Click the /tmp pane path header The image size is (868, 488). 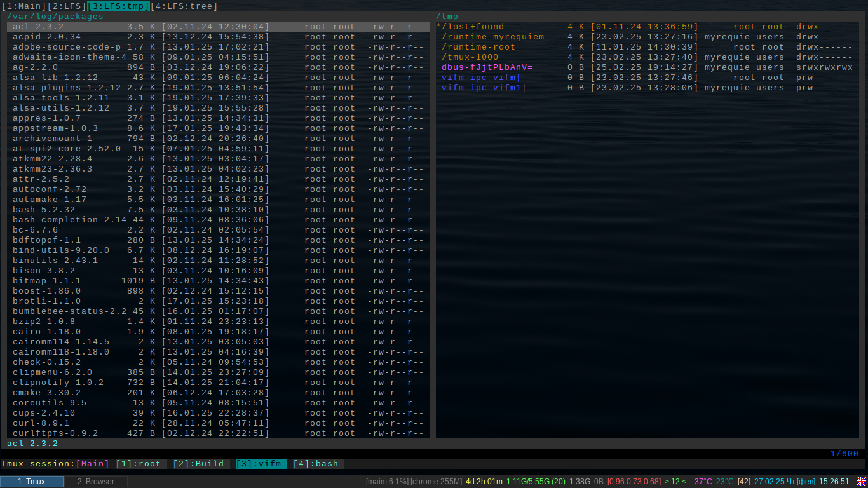[447, 17]
